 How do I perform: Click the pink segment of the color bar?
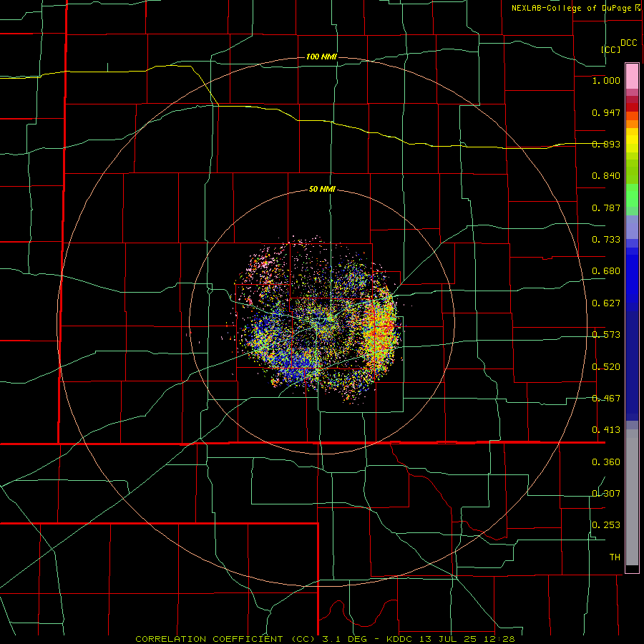[632, 77]
